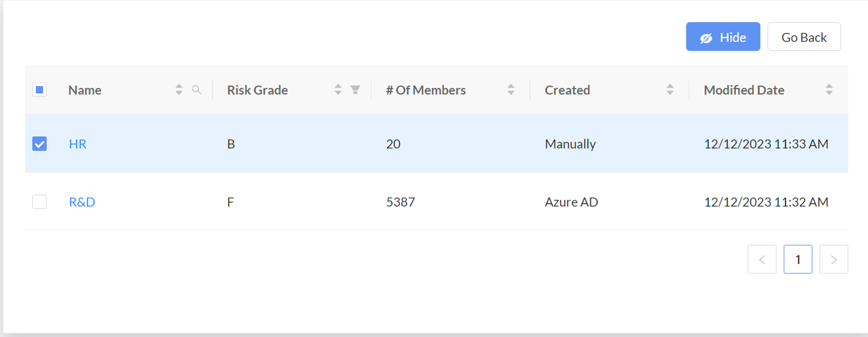Open the HR group link
Viewport: 868px width, 337px height.
[78, 144]
